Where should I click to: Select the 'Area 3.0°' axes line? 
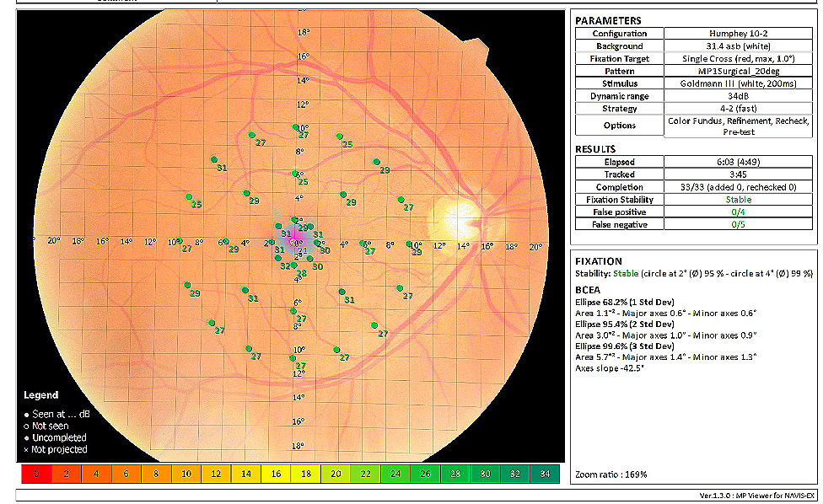point(665,335)
